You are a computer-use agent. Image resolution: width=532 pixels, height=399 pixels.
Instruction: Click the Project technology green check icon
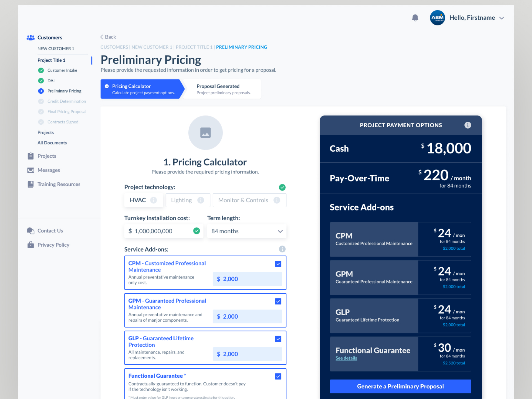(282, 187)
